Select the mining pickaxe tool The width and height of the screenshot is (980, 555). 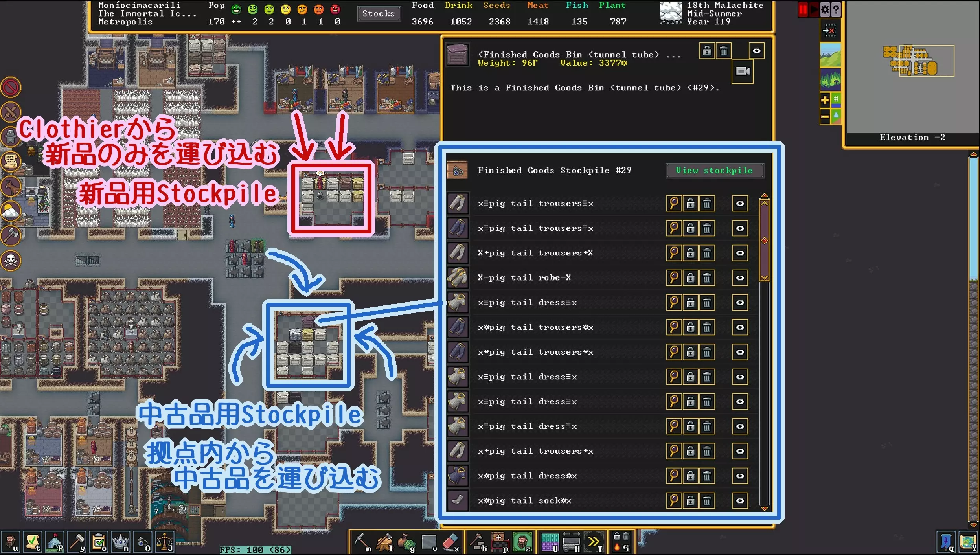click(x=361, y=542)
